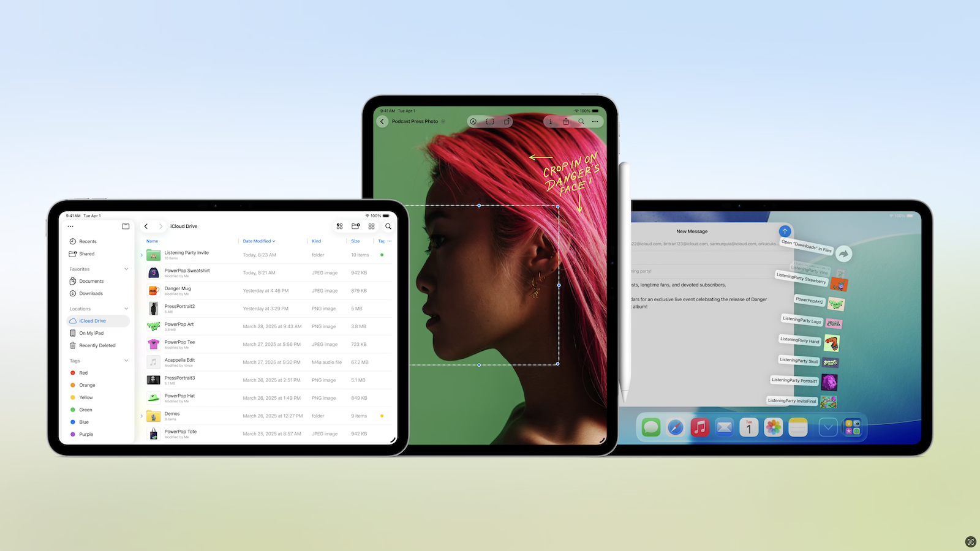Expand the Listening Party Invite folder

pyautogui.click(x=142, y=255)
